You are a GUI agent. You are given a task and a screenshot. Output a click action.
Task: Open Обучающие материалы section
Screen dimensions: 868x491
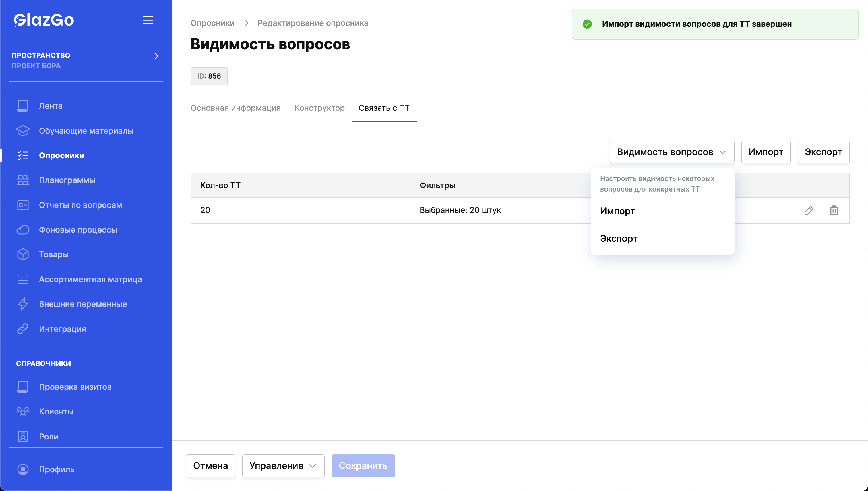pyautogui.click(x=86, y=130)
